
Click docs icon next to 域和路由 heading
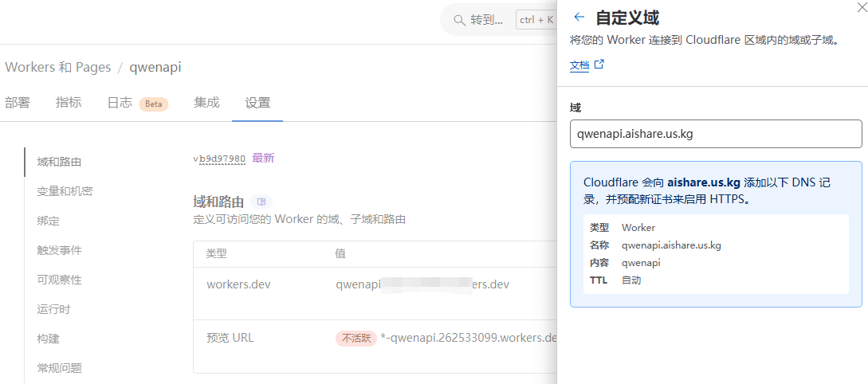click(x=261, y=202)
